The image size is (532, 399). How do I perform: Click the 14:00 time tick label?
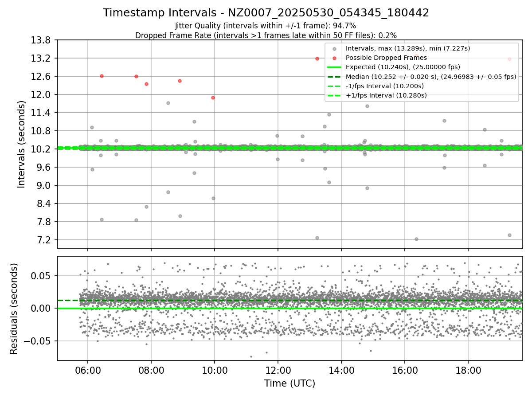tap(341, 370)
